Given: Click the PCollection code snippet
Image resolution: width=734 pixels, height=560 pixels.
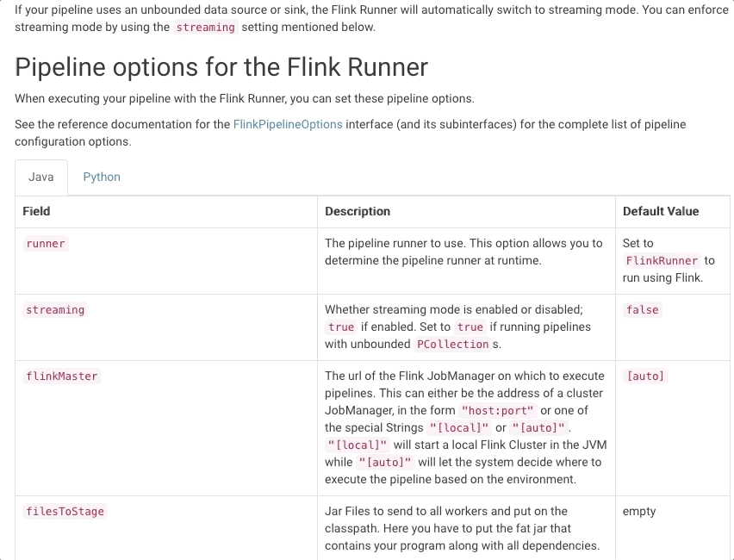Looking at the screenshot, I should point(452,344).
